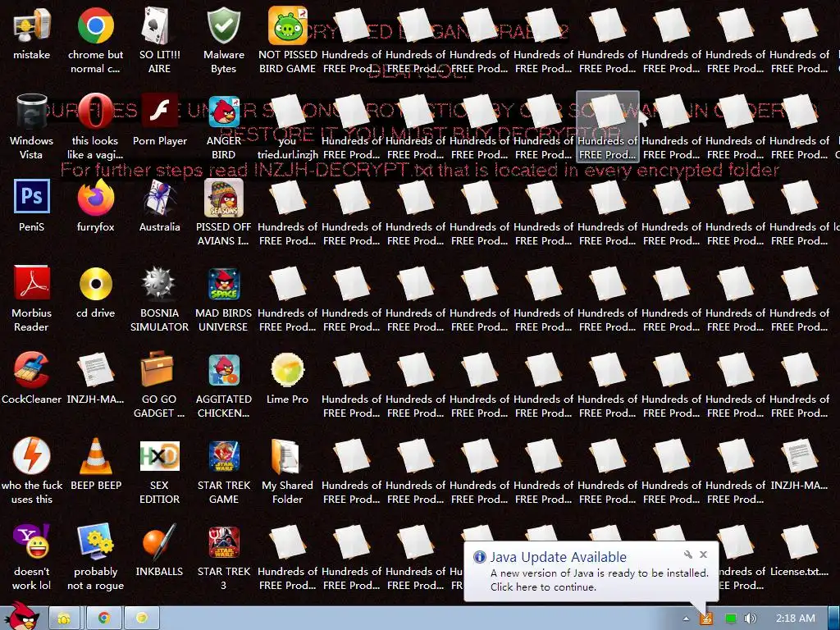The image size is (840, 630).
Task: Open the 'Morbius Reader' Adobe icon
Action: coord(32,283)
